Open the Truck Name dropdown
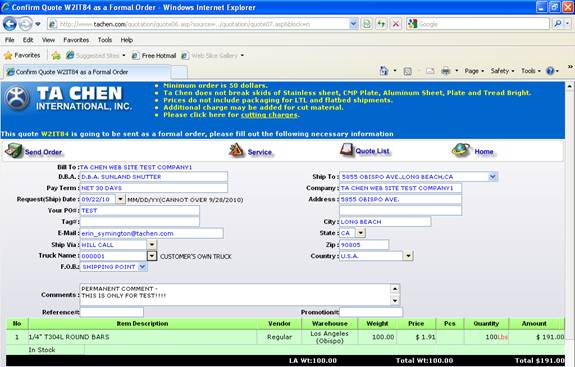575x367 pixels. coord(152,256)
